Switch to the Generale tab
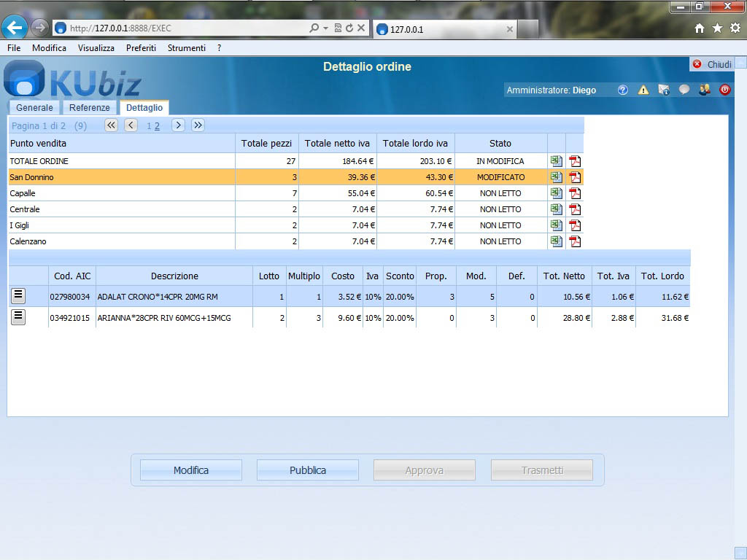The width and height of the screenshot is (747, 560). tap(34, 108)
